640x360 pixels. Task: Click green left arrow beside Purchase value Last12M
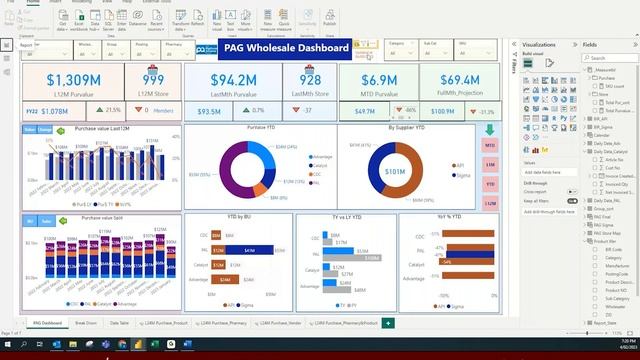(61, 131)
